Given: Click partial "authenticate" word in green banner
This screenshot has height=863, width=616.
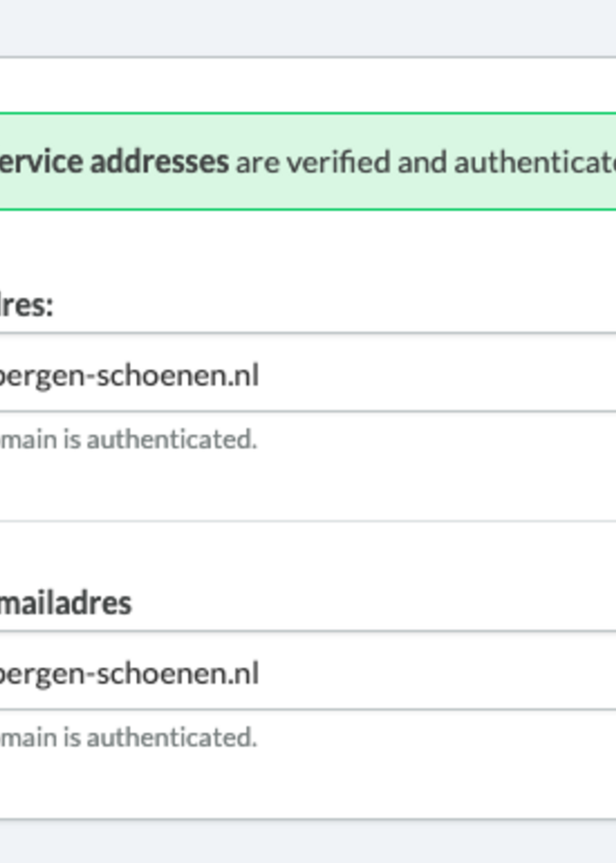Looking at the screenshot, I should click(x=535, y=162).
